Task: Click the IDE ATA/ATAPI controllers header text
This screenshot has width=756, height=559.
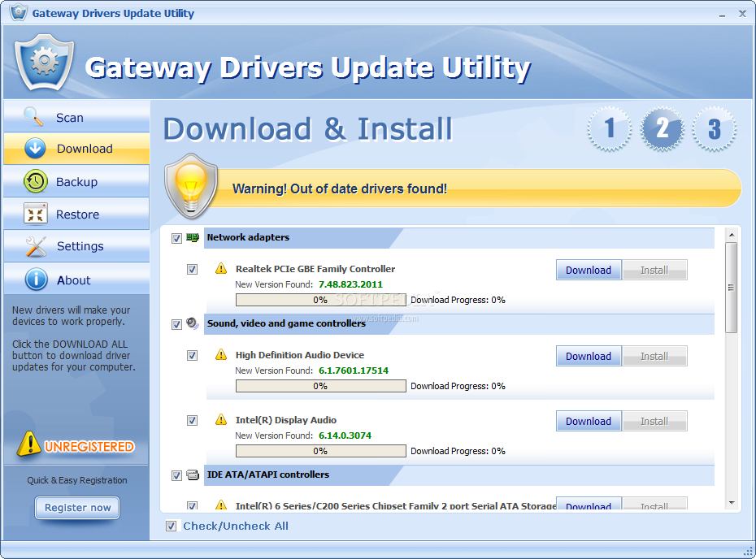Action: (267, 474)
